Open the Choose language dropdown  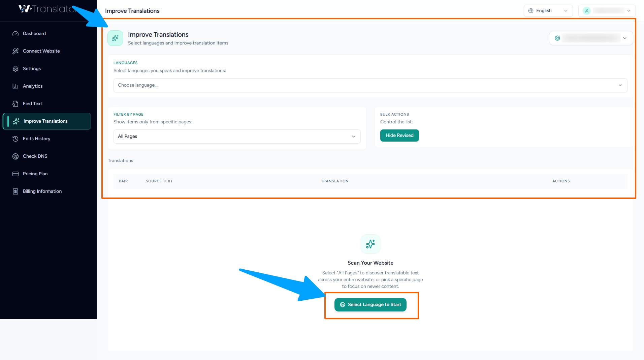[x=370, y=85]
